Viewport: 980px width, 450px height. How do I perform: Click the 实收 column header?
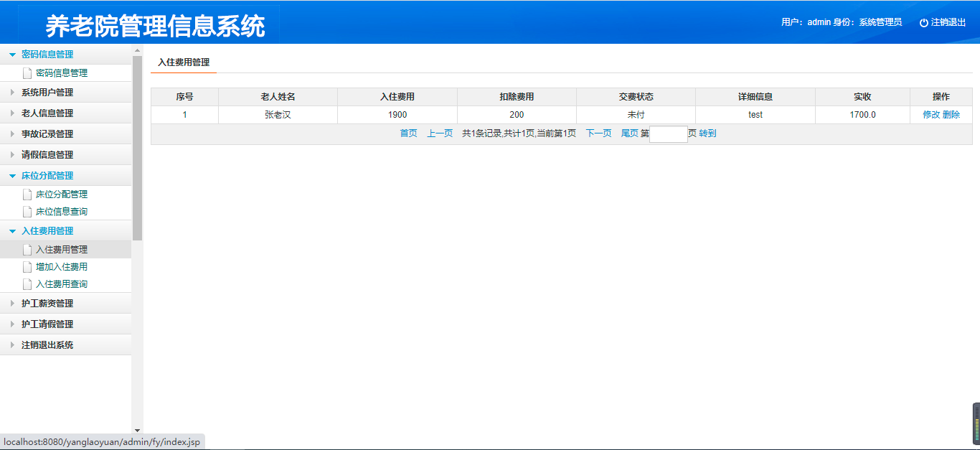click(862, 97)
